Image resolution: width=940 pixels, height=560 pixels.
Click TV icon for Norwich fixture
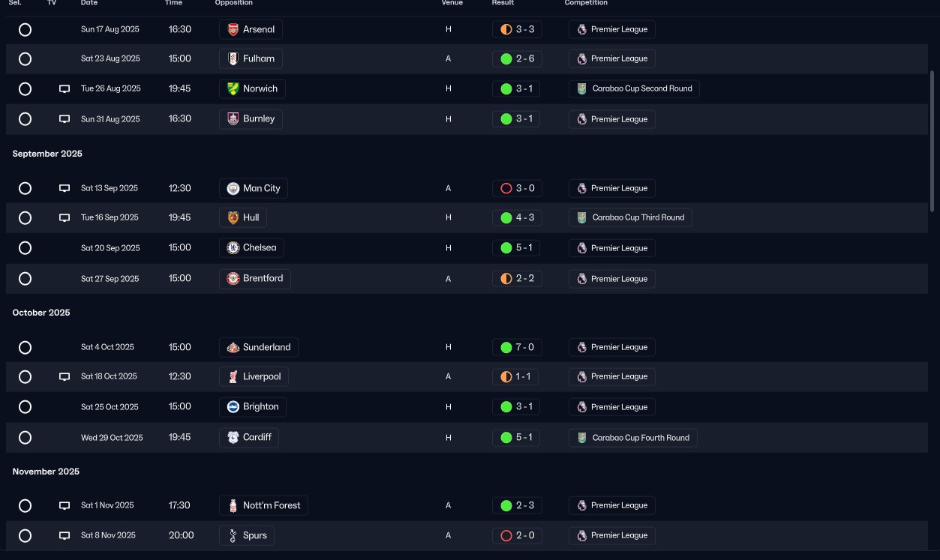point(65,88)
